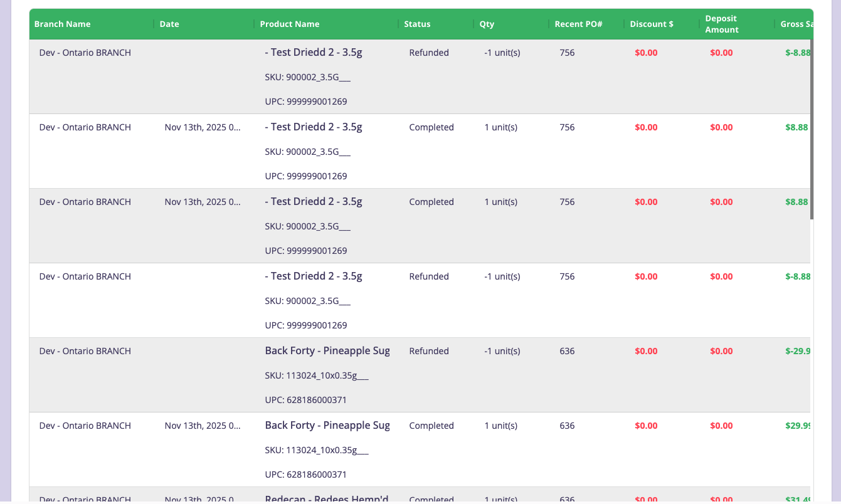Click the Status column header
This screenshot has width=841, height=504.
coord(417,24)
